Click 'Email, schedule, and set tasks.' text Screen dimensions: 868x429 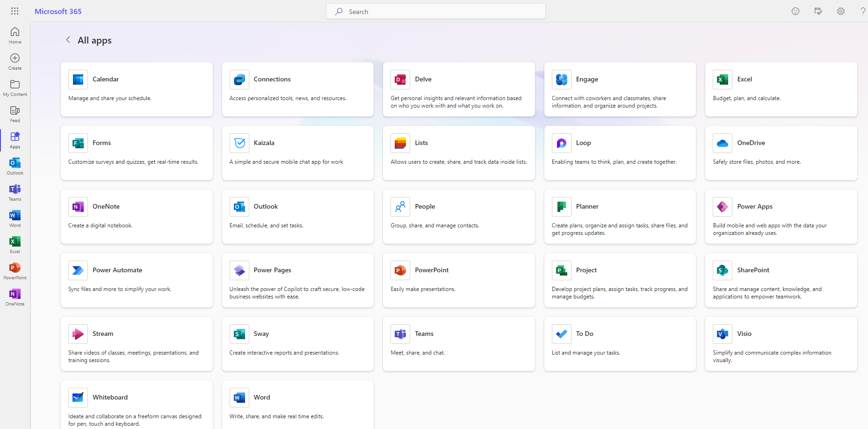pos(266,225)
